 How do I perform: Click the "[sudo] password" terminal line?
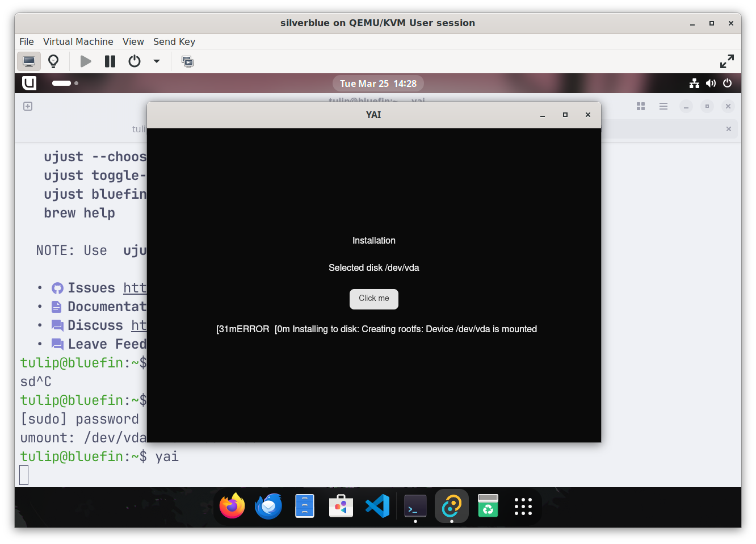pyautogui.click(x=79, y=419)
